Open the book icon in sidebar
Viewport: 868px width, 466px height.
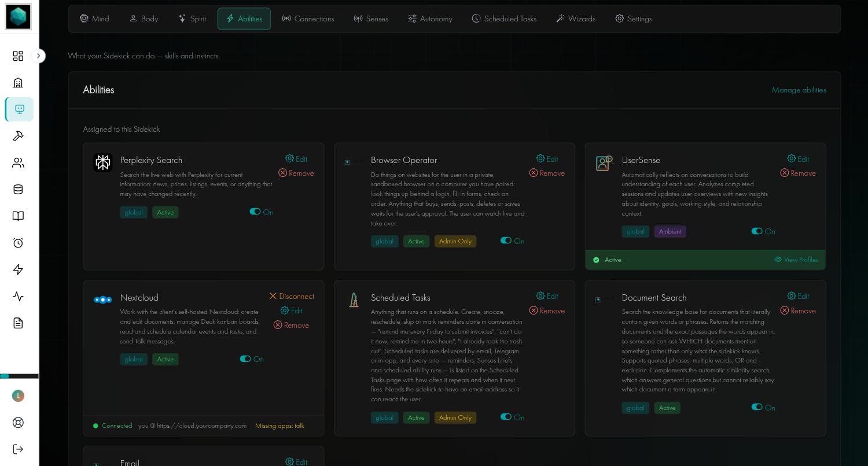click(18, 216)
